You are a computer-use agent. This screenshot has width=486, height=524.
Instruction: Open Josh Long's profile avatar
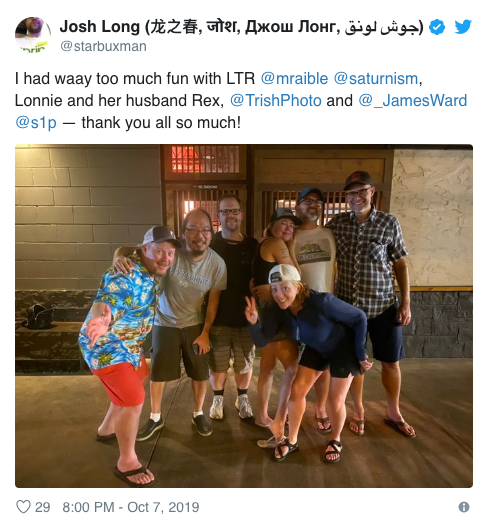[33, 35]
